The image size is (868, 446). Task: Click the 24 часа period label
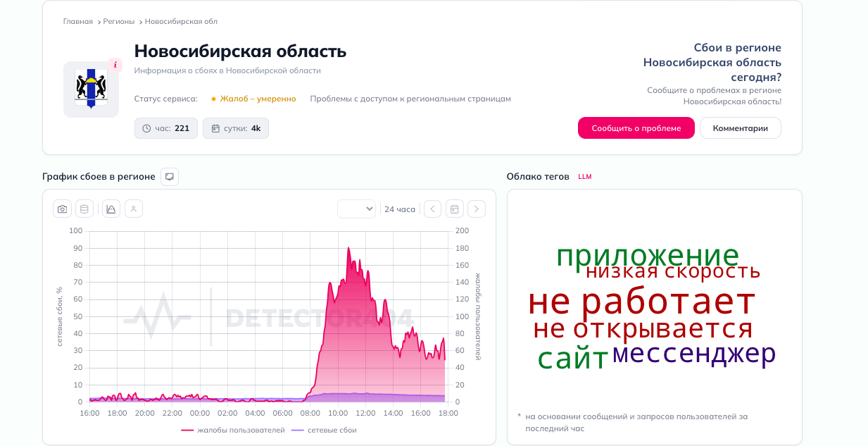(400, 209)
